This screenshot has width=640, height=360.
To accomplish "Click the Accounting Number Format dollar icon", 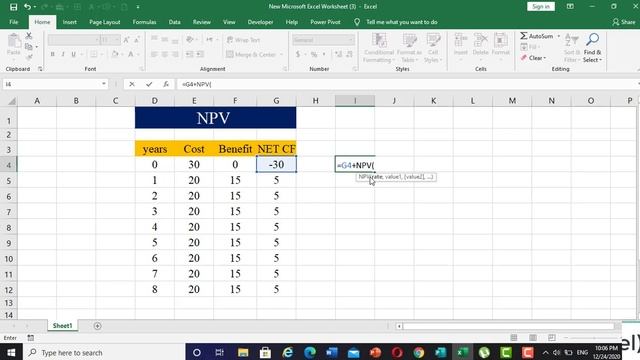I will coord(298,54).
